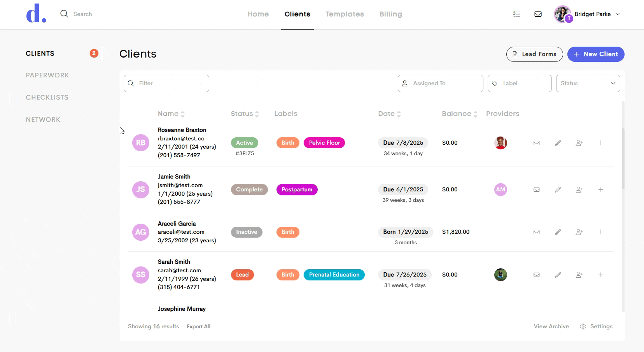Open the Bridget Parke account menu

(587, 14)
